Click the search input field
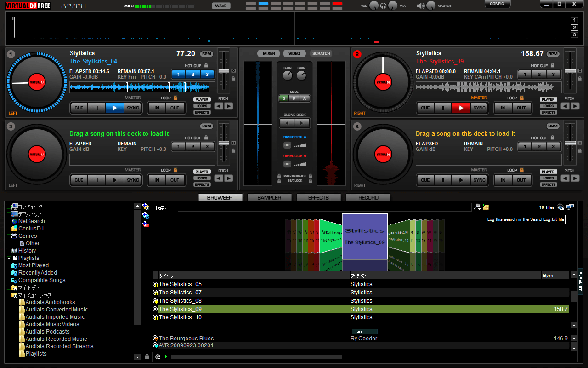The image size is (588, 368). coord(324,207)
